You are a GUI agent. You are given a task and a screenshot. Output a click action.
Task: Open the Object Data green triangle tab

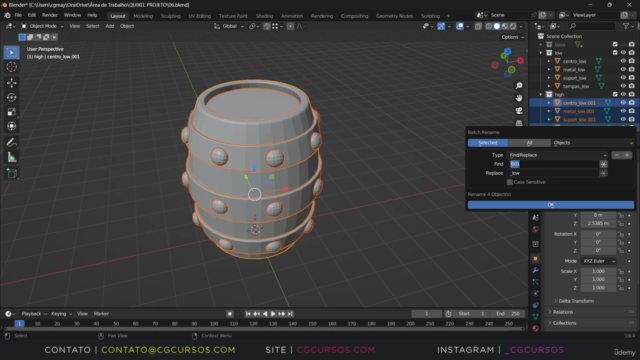536,317
